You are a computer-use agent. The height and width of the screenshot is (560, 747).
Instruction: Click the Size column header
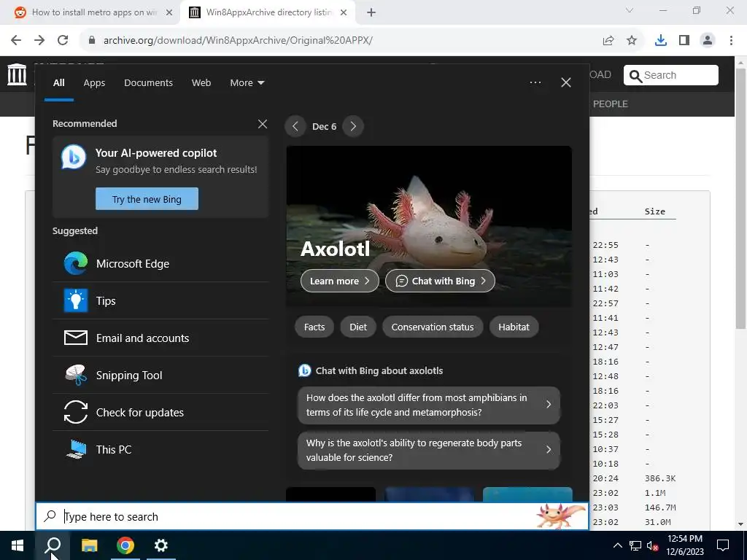(x=654, y=211)
